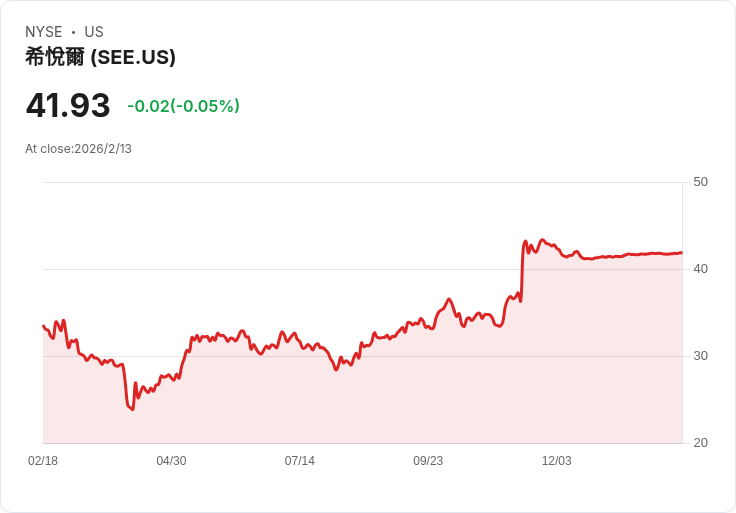Click the 41.93 current price
The image size is (736, 513).
click(68, 105)
